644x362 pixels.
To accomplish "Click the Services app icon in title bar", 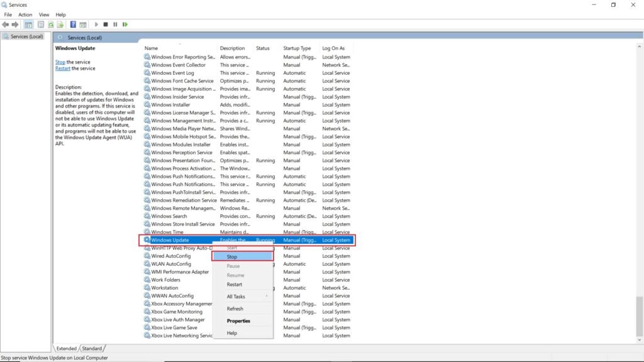I will 4,5.
